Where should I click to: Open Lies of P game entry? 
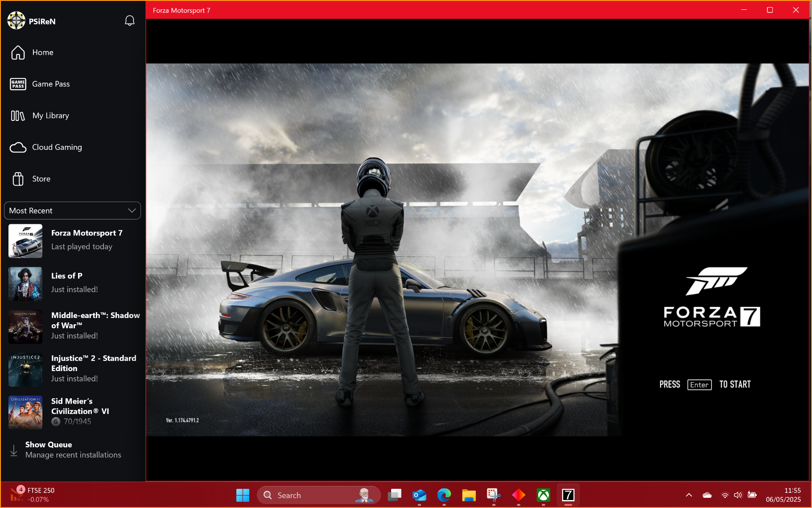(x=74, y=284)
